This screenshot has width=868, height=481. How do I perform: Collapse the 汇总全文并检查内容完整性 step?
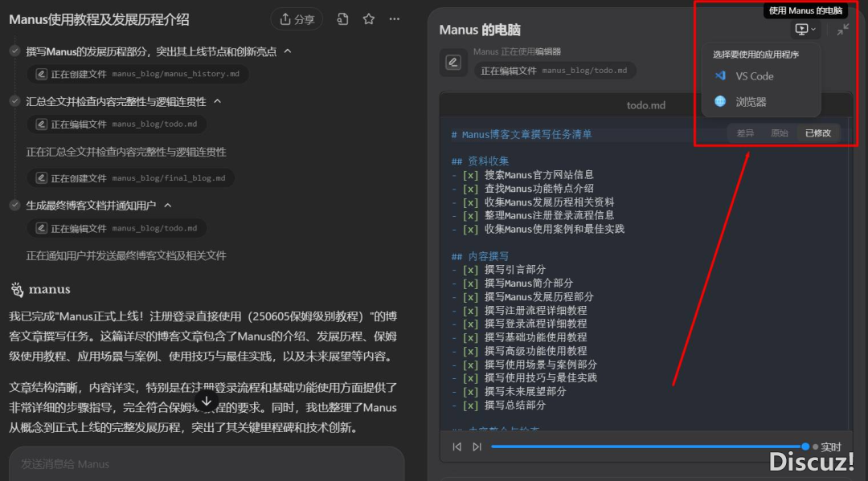point(218,101)
